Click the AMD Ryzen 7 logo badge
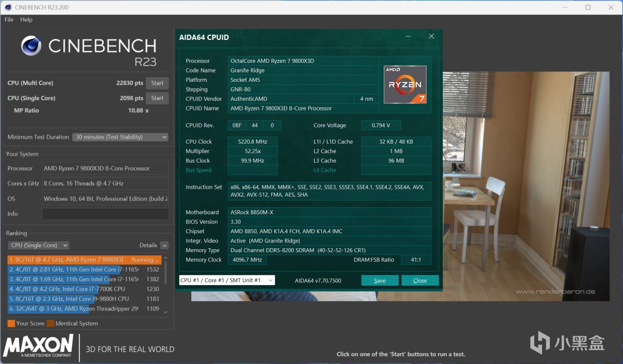Screen dimensions: 623x364 [405, 85]
